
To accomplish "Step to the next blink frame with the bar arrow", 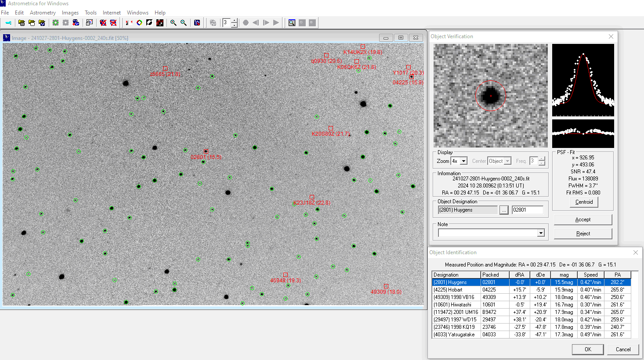I will tap(266, 23).
